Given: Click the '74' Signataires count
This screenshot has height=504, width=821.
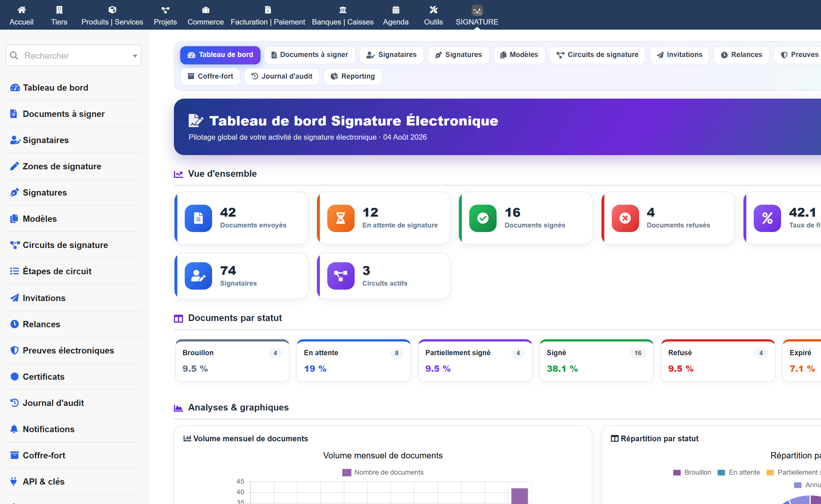Looking at the screenshot, I should (x=228, y=270).
